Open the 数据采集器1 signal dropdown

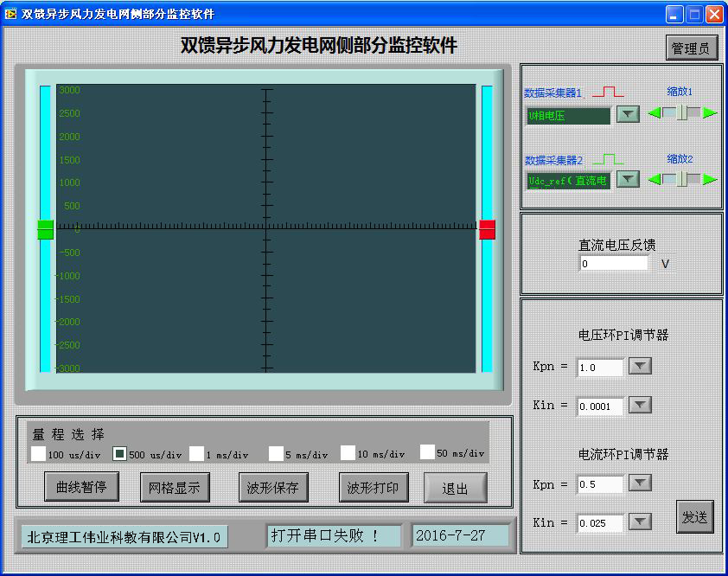point(627,114)
